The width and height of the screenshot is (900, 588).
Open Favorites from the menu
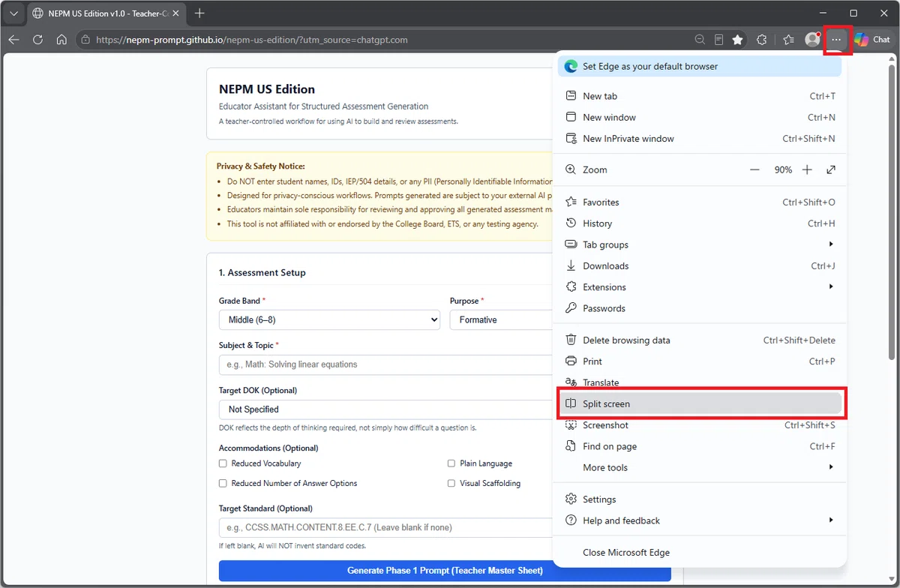click(x=699, y=202)
